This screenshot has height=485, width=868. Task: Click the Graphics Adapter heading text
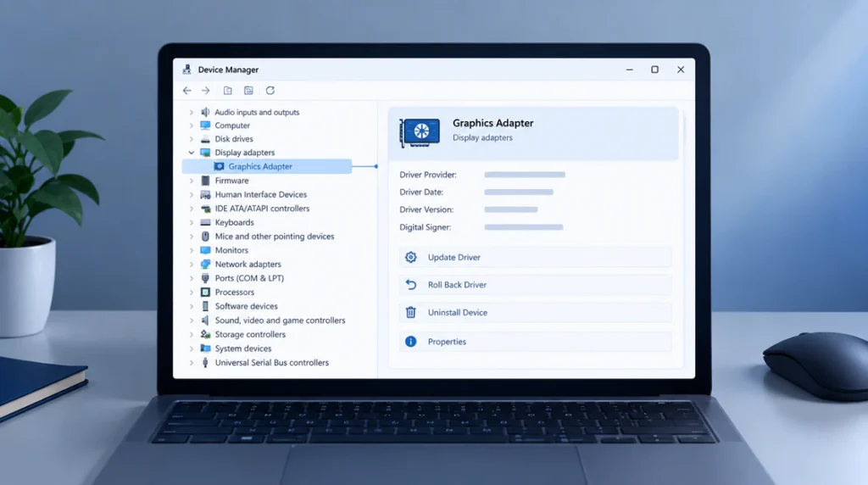pyautogui.click(x=493, y=123)
